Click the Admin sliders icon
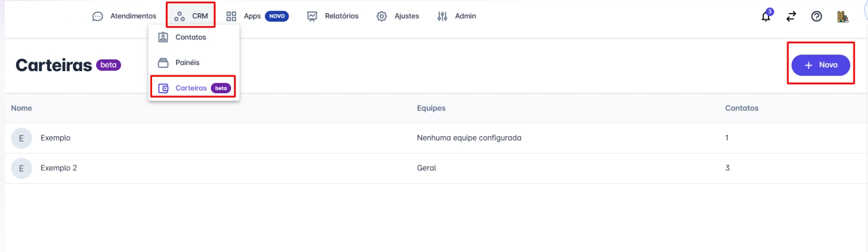This screenshot has height=252, width=868. pos(442,16)
